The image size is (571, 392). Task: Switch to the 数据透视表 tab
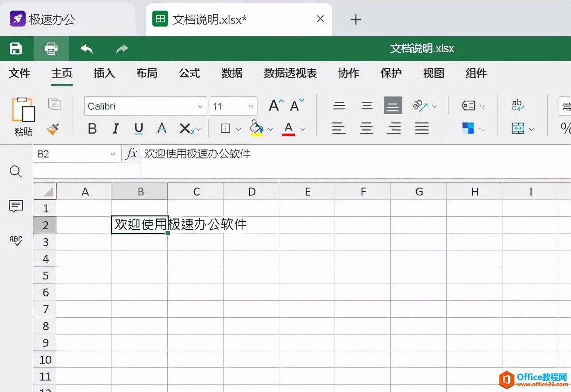pos(290,73)
